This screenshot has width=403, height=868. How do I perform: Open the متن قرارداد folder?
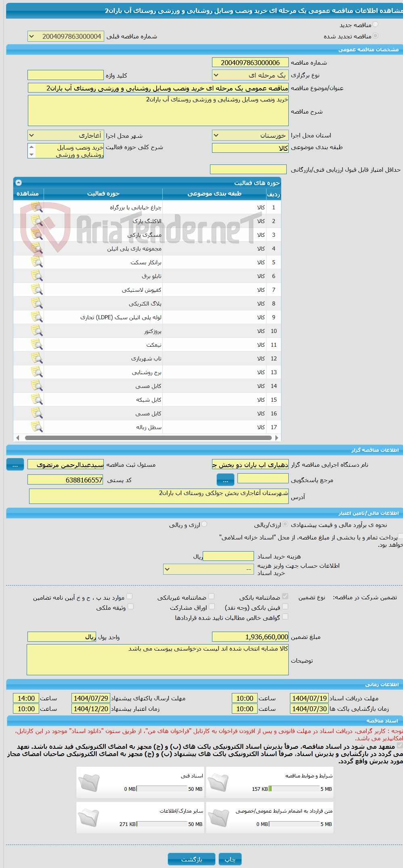pos(218,818)
